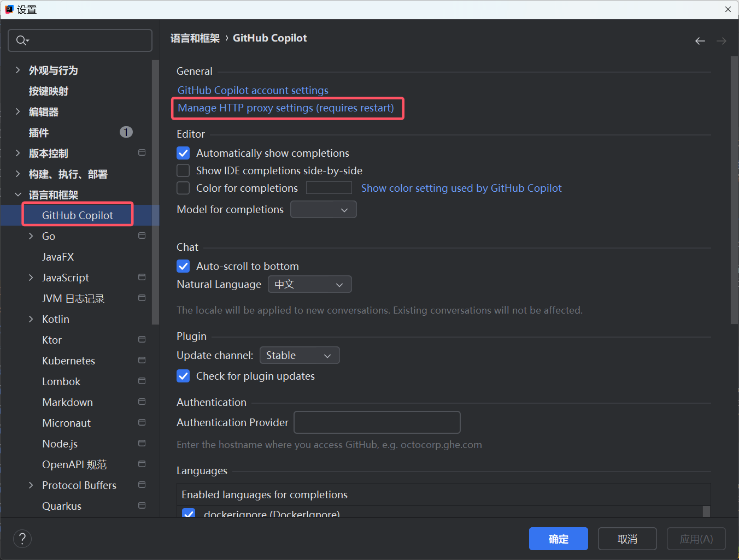The image size is (739, 560).
Task: Select Lombok settings page
Action: 61,381
